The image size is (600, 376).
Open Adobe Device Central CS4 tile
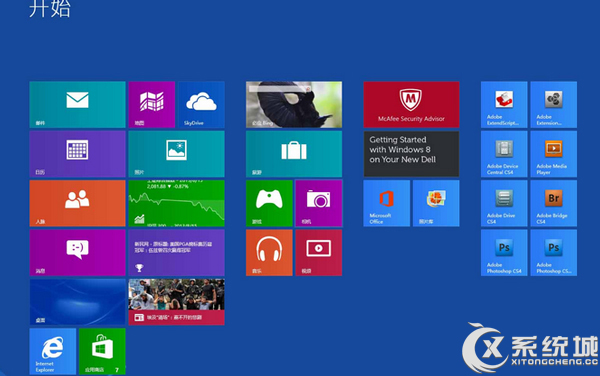[x=504, y=154]
